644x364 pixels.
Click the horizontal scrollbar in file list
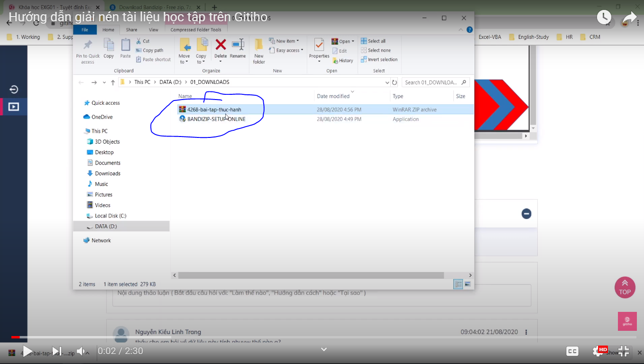(x=311, y=275)
